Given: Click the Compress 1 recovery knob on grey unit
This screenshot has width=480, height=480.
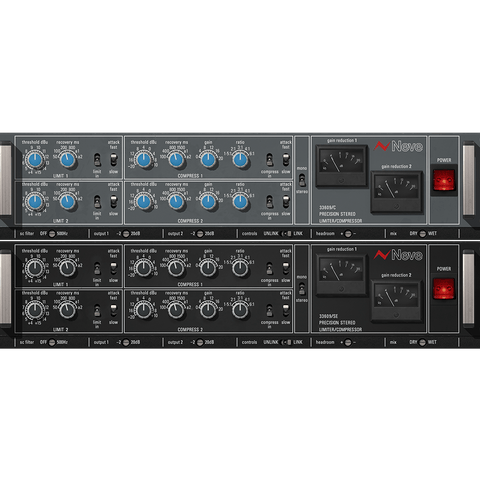Looking at the screenshot, I should pos(176,160).
